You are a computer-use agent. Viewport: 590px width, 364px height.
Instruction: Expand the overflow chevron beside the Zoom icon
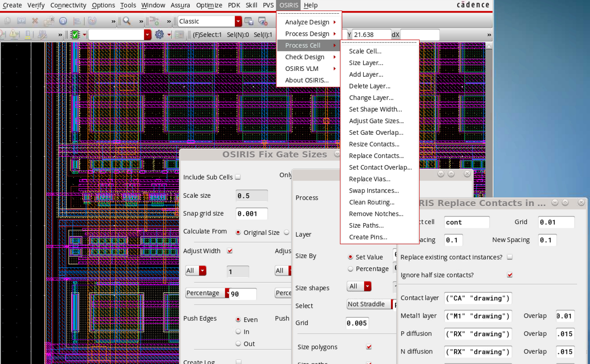[141, 21]
